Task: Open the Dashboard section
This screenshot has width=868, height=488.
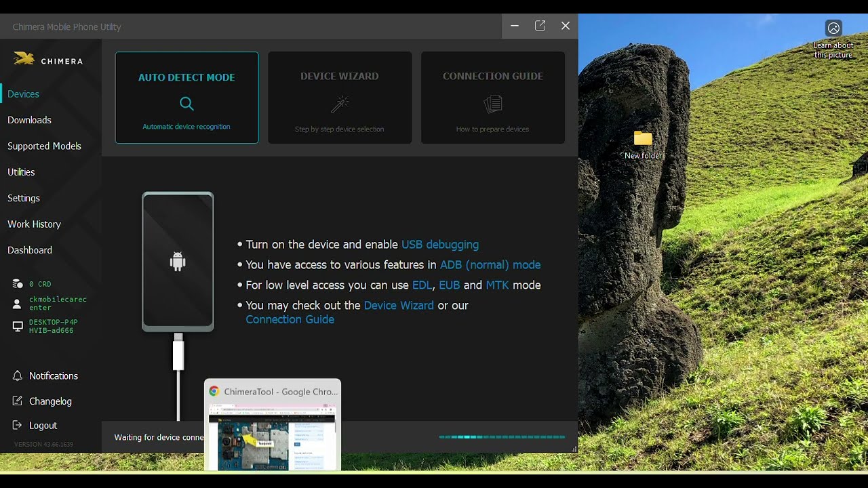Action: tap(30, 250)
